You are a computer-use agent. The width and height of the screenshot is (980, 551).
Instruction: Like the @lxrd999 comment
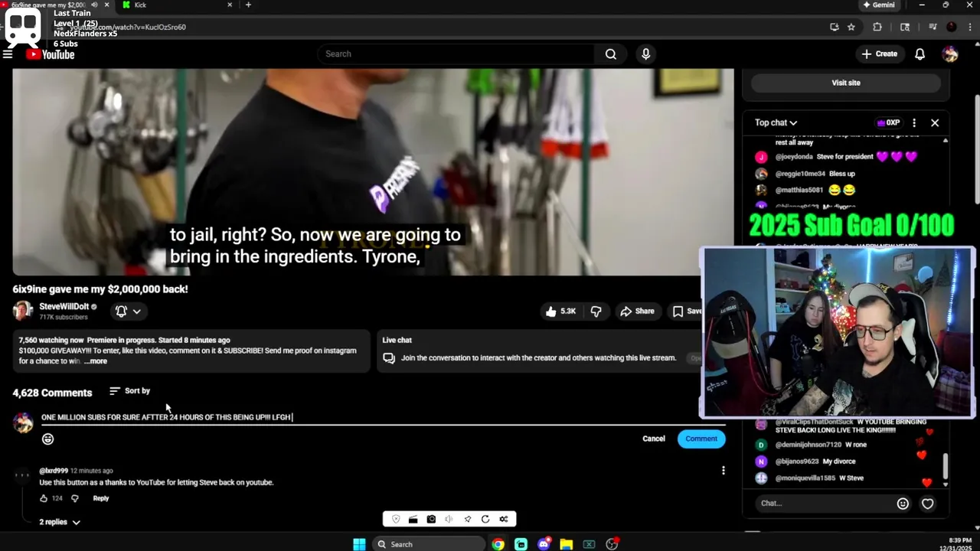coord(44,498)
